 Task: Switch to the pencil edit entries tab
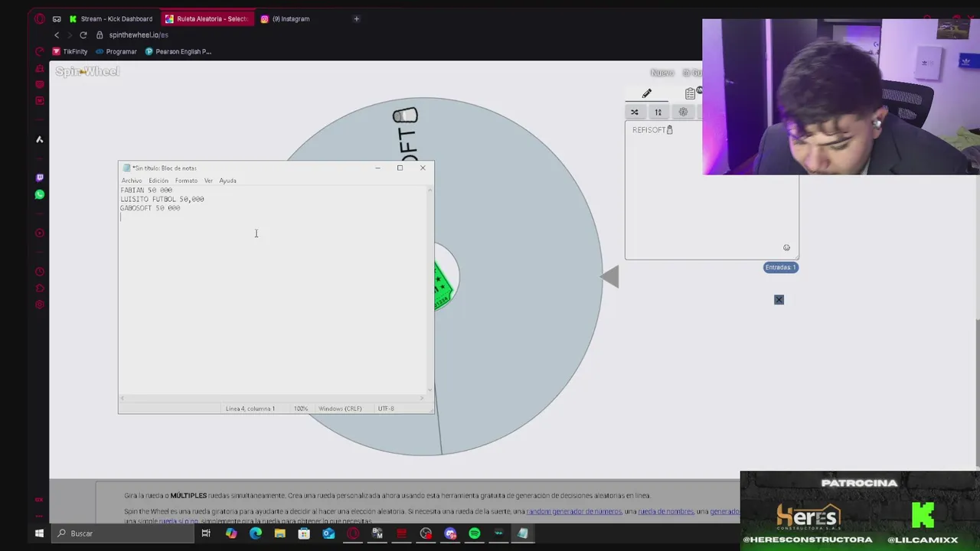[647, 93]
